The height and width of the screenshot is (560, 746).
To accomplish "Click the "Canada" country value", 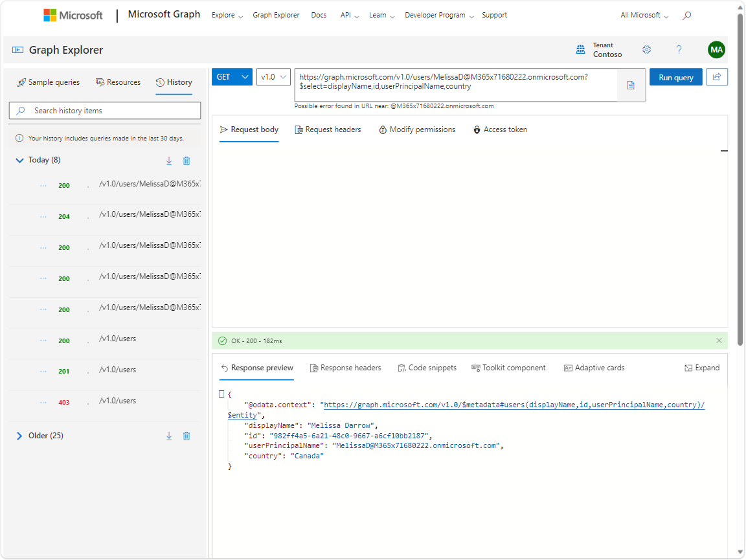I will click(307, 456).
